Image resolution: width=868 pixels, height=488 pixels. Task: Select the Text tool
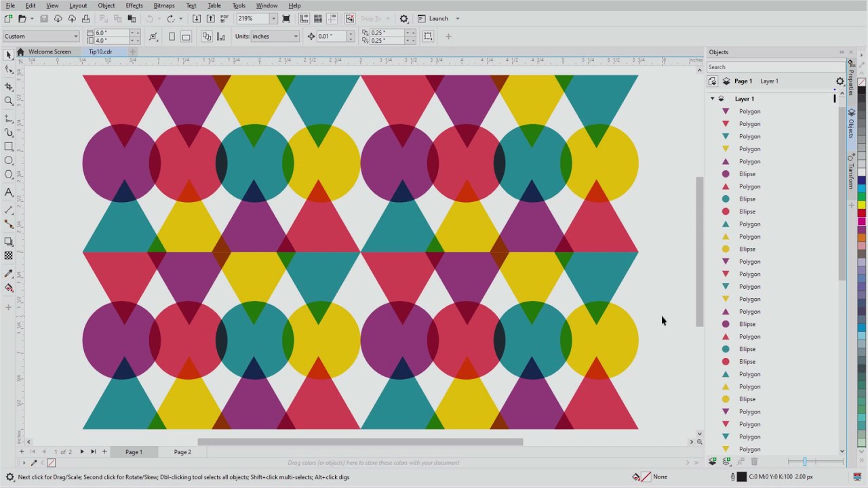pos(9,192)
